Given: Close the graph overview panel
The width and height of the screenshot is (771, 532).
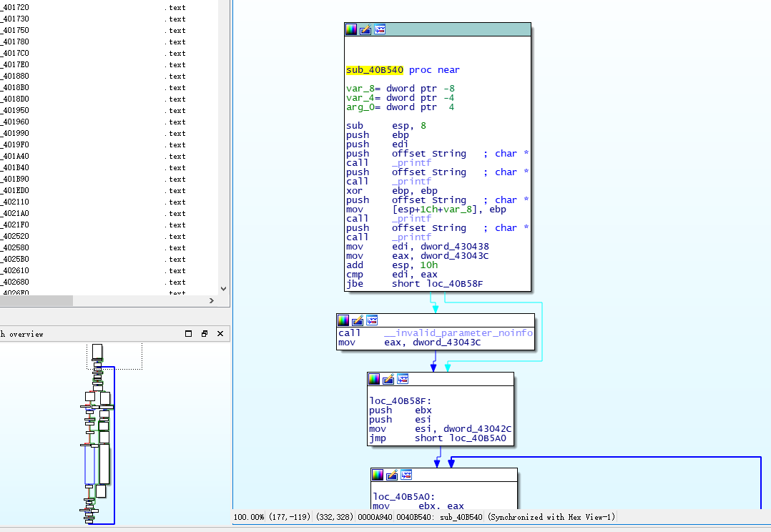Looking at the screenshot, I should click(220, 334).
